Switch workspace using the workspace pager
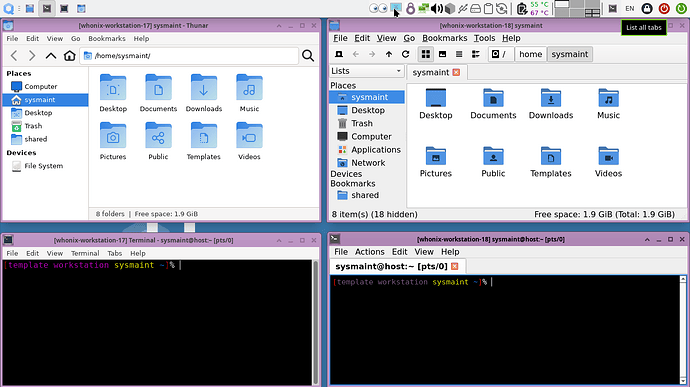 point(577,8)
